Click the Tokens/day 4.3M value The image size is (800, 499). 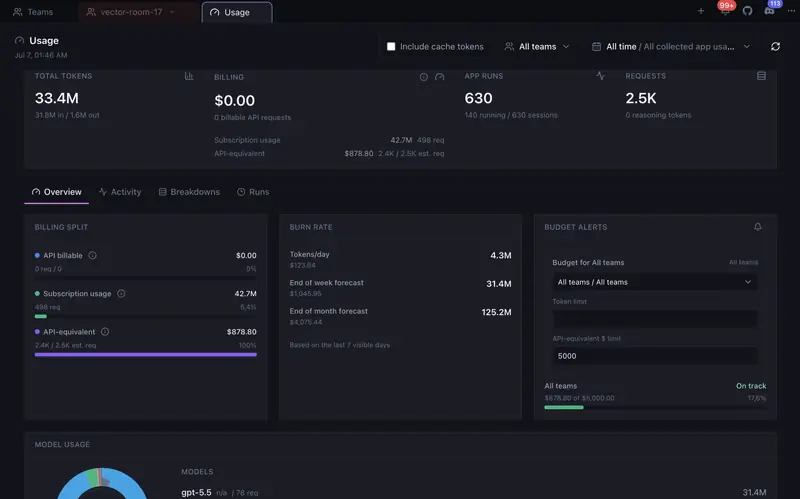pyautogui.click(x=501, y=255)
